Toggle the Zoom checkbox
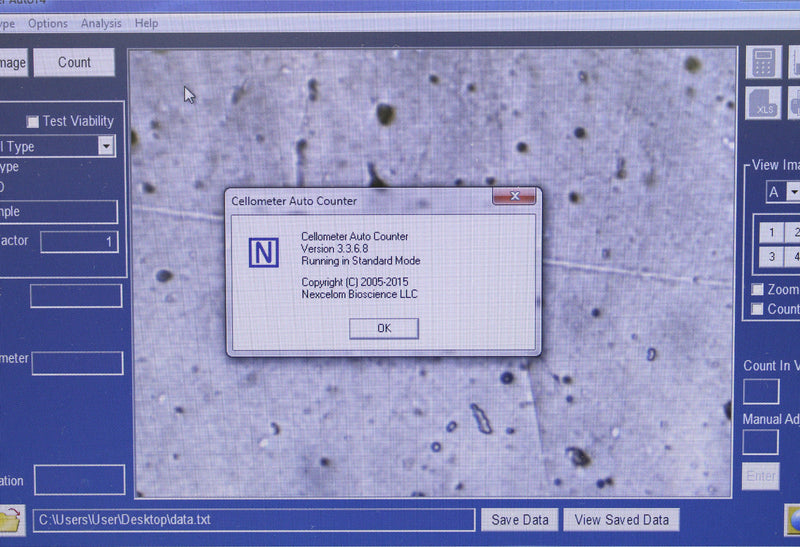 (x=758, y=290)
